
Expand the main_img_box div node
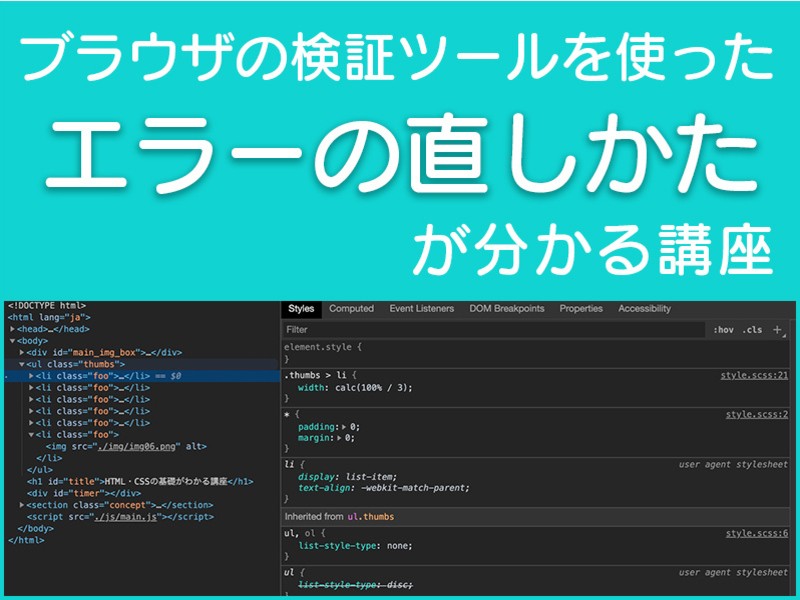pyautogui.click(x=22, y=352)
